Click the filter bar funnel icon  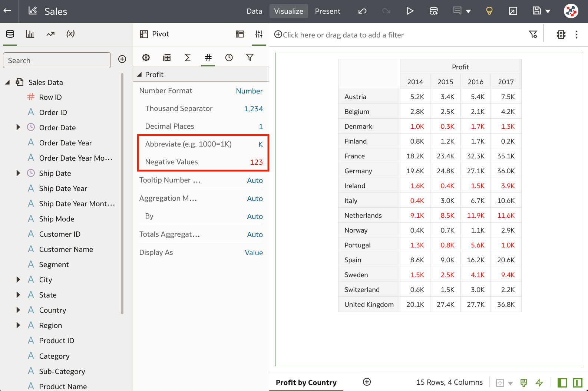(x=533, y=34)
